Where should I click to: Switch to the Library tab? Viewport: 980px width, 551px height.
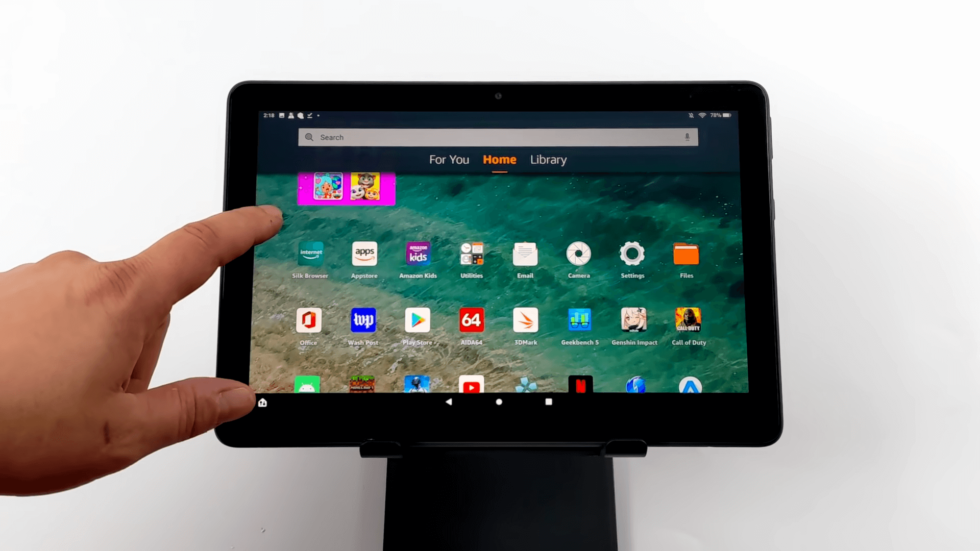549,160
